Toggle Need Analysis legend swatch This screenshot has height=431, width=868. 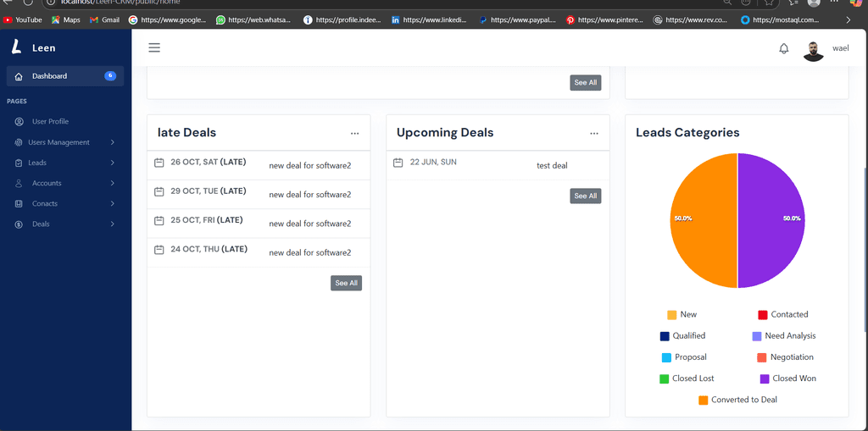757,336
